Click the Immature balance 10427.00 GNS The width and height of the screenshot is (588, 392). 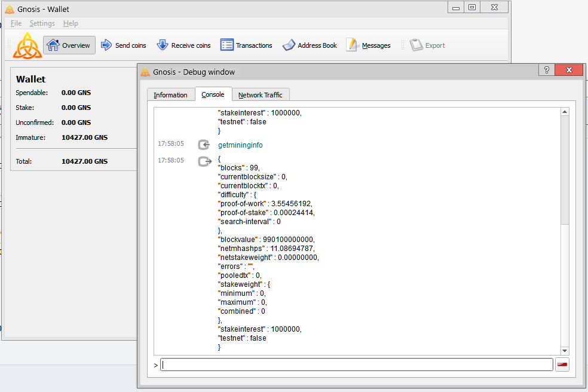point(84,137)
